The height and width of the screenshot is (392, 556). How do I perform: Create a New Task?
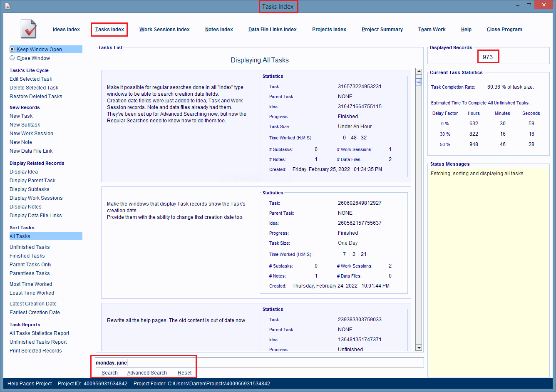(x=21, y=116)
